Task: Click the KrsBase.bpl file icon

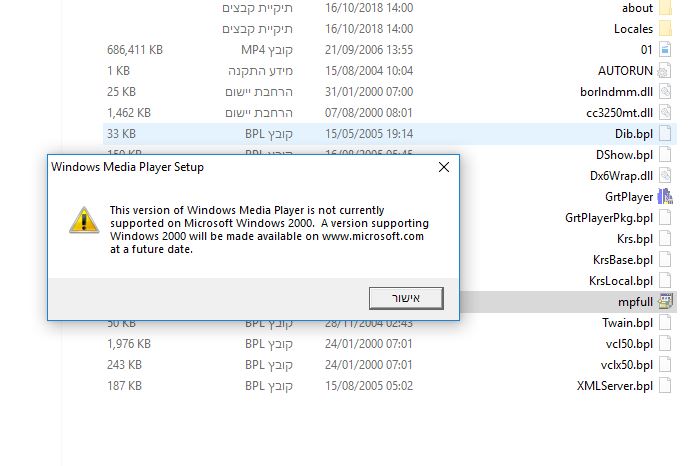Action: tap(665, 260)
